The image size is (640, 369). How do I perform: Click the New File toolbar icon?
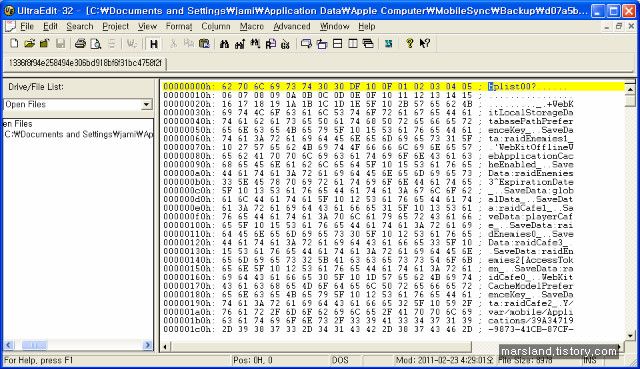pos(14,43)
